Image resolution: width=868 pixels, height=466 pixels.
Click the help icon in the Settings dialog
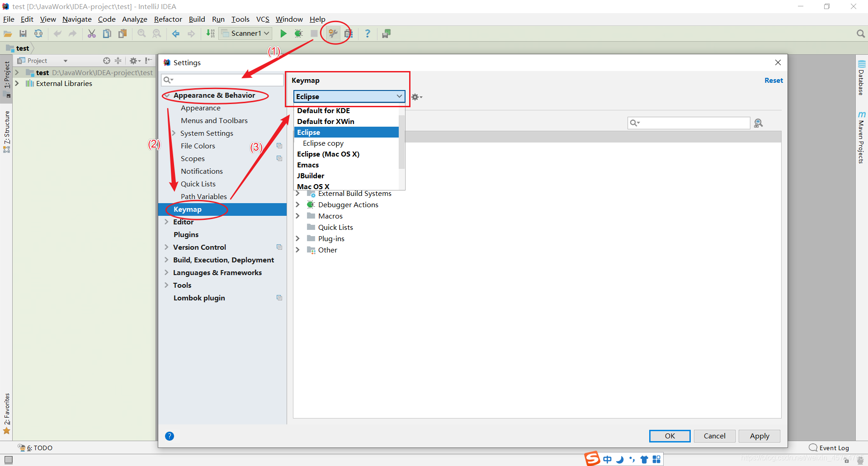[170, 436]
